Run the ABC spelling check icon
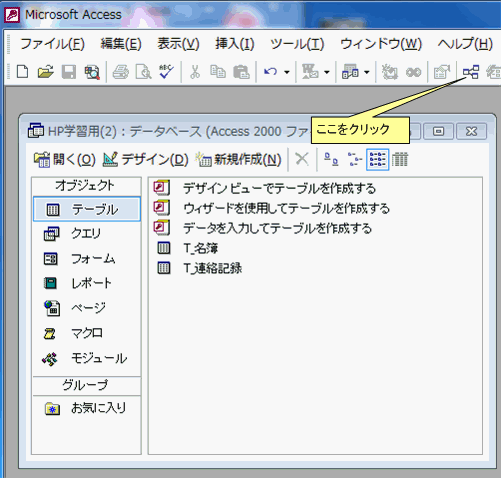 (x=166, y=72)
